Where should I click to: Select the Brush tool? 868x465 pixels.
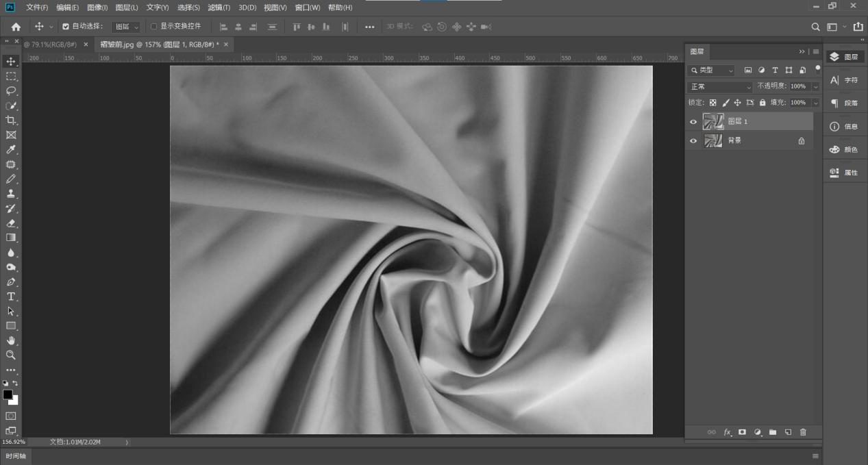click(x=11, y=179)
